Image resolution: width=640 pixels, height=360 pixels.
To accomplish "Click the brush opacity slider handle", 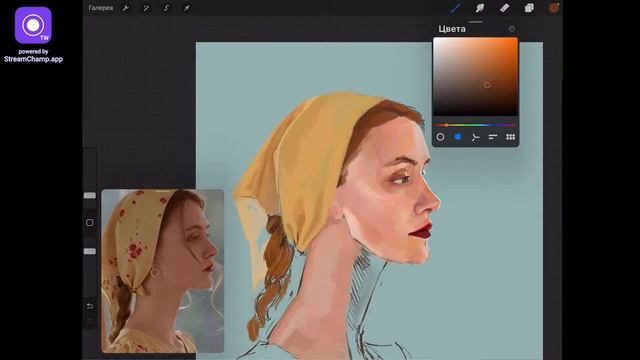I will [90, 251].
